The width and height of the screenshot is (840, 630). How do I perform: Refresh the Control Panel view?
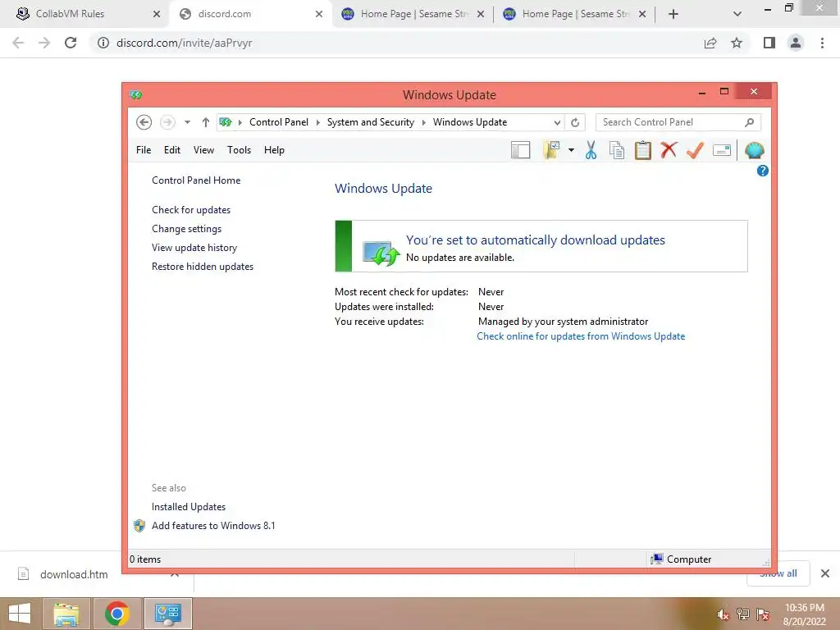pyautogui.click(x=575, y=123)
